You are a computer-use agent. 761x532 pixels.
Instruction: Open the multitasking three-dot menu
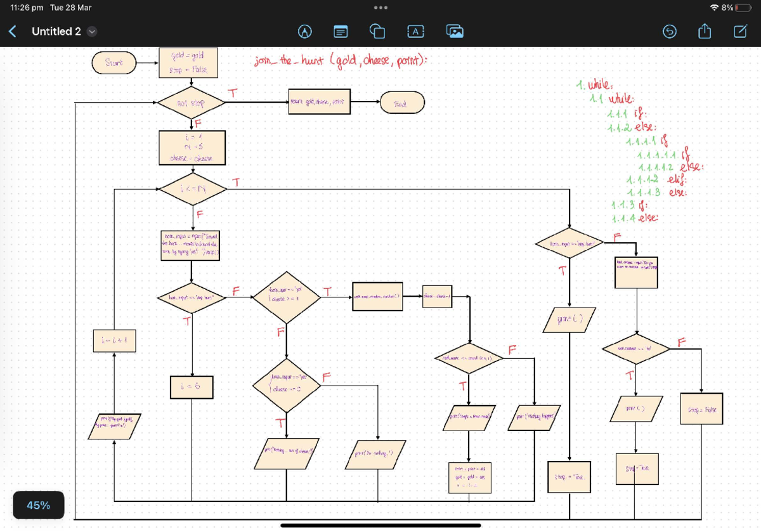380,8
